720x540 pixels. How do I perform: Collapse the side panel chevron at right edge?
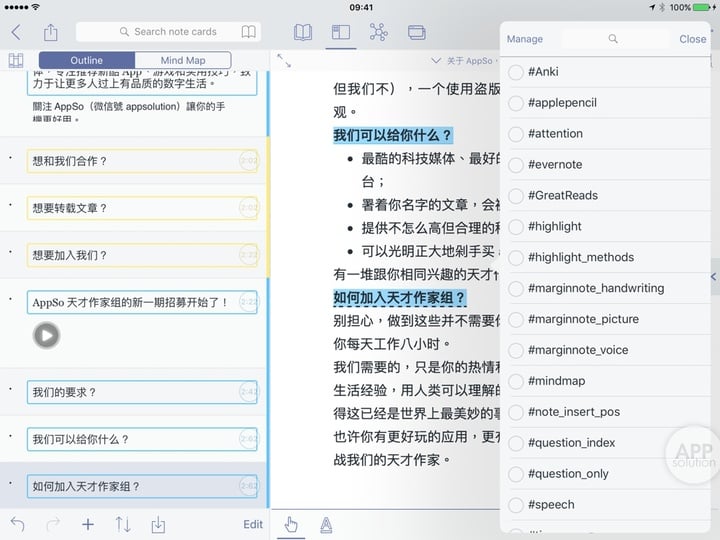714,276
